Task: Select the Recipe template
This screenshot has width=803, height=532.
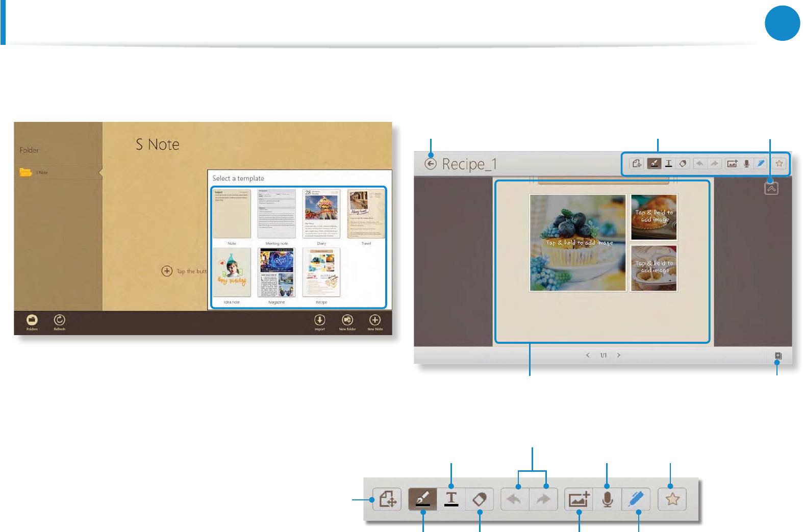Action: point(321,272)
